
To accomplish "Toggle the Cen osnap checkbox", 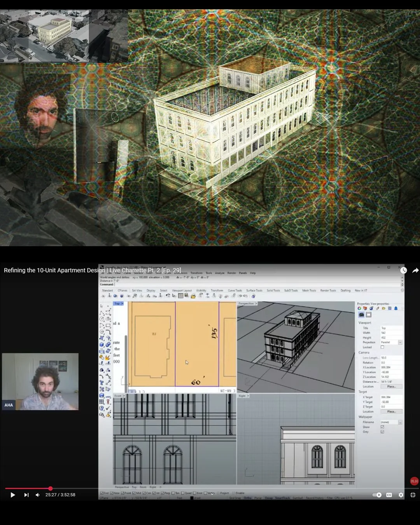I will coord(144,493).
